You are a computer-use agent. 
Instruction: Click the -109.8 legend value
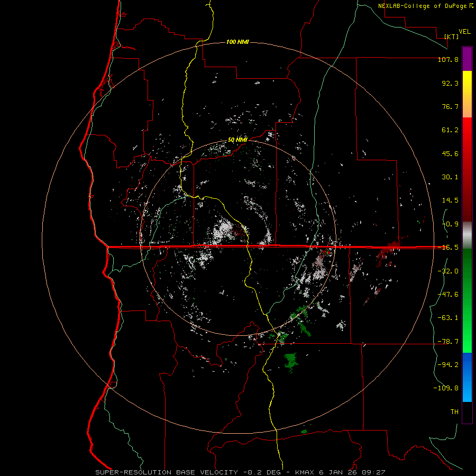click(446, 388)
